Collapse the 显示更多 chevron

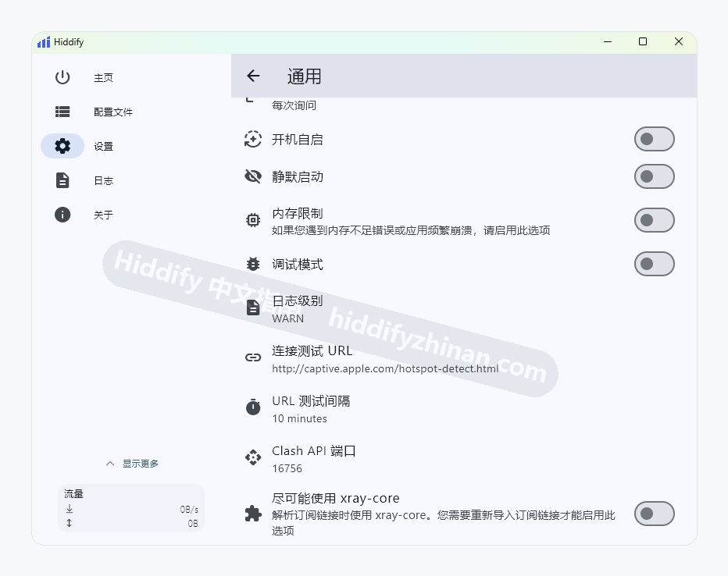pyautogui.click(x=110, y=464)
